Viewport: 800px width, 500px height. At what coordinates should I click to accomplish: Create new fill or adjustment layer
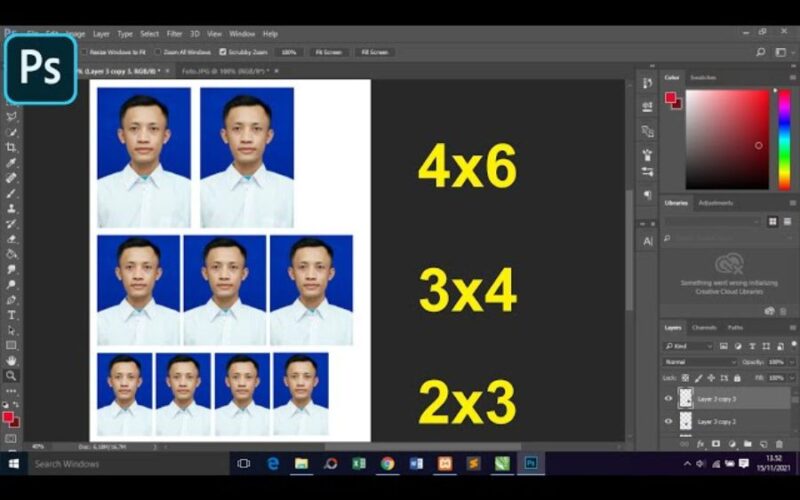732,444
